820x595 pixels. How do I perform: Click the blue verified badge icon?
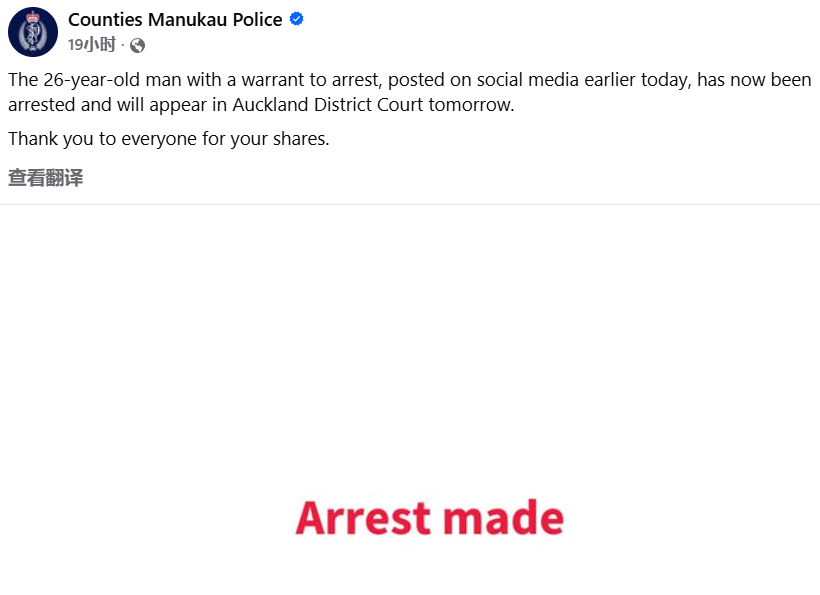297,20
